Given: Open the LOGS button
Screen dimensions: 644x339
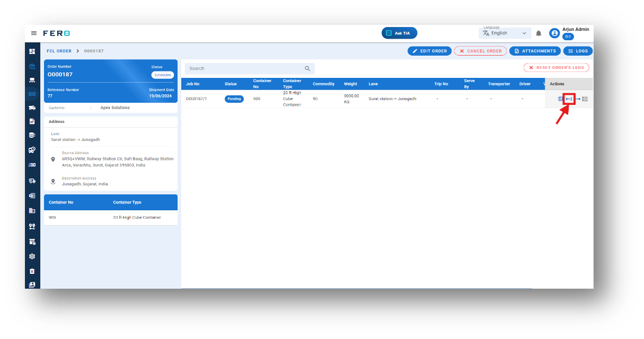Looking at the screenshot, I should pos(578,51).
